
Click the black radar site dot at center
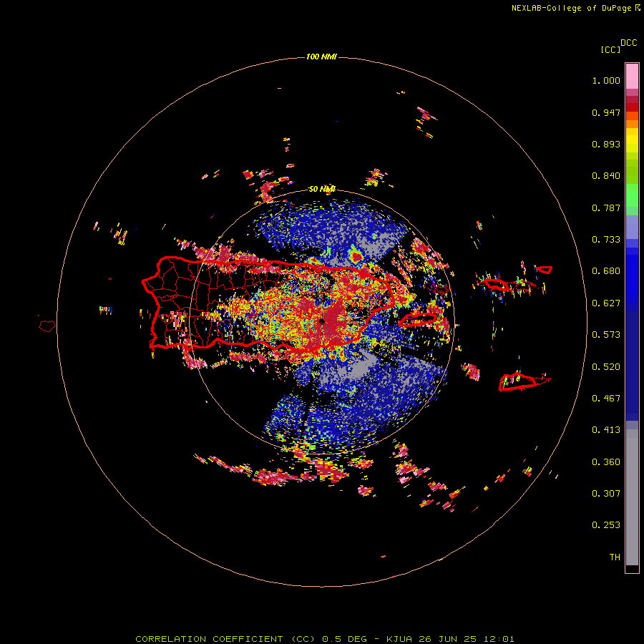pos(322,321)
